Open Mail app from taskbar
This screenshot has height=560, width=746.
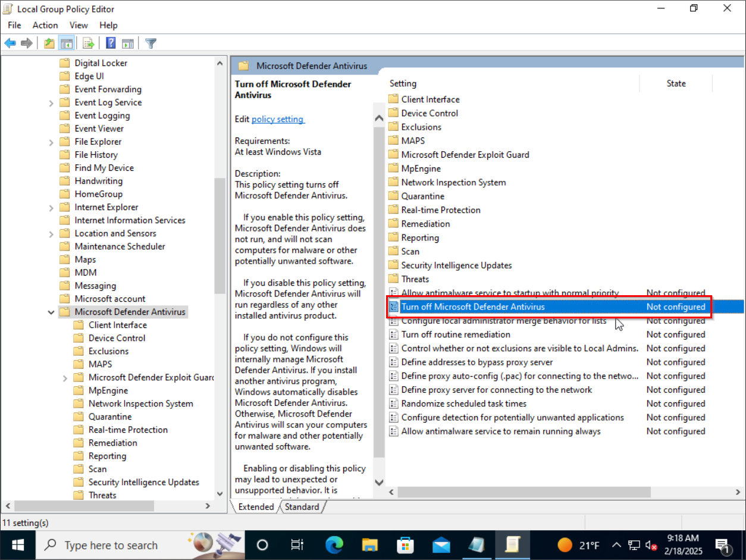point(441,545)
